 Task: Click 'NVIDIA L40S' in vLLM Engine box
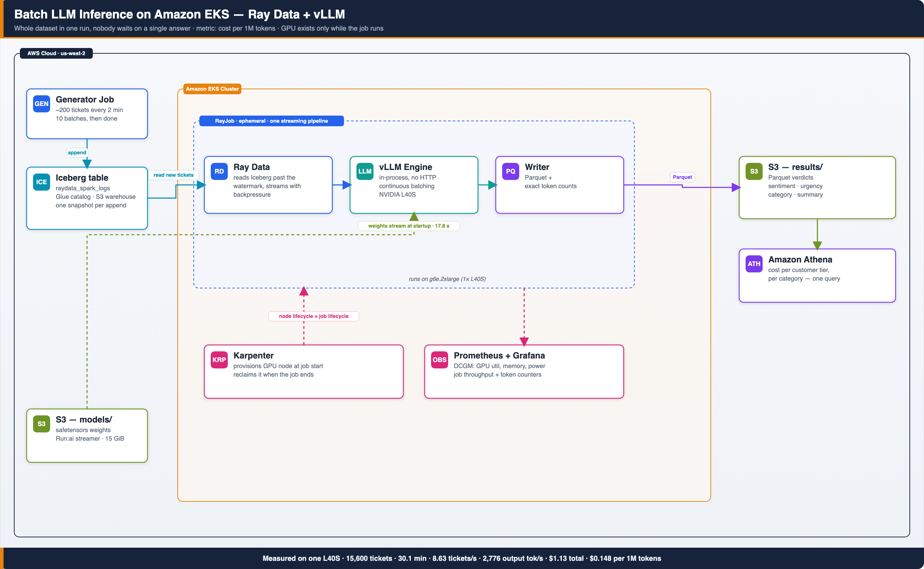point(398,195)
